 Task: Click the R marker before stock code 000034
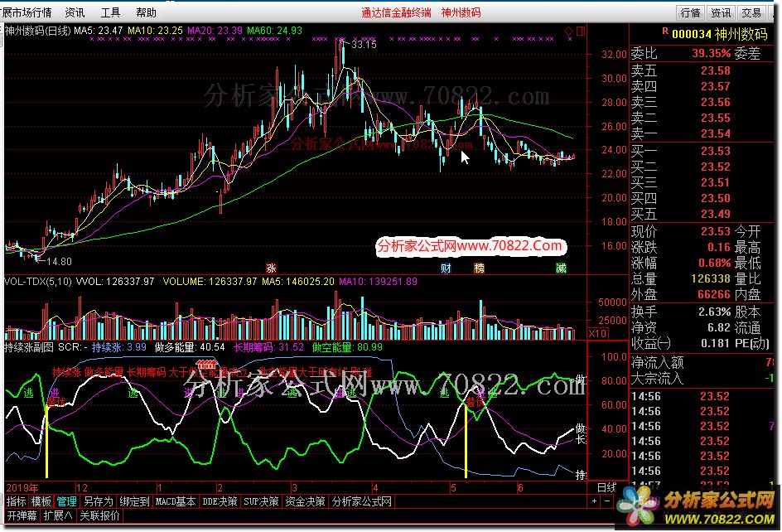point(665,31)
